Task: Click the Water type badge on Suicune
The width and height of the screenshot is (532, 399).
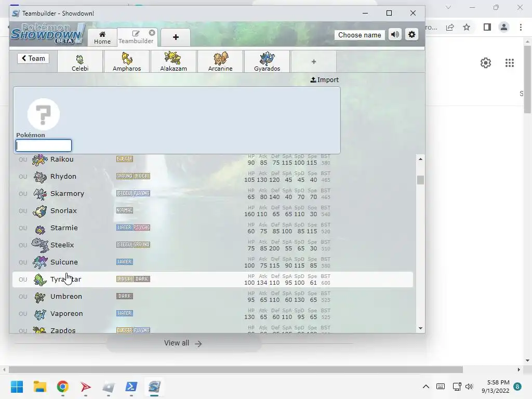Action: tap(125, 262)
